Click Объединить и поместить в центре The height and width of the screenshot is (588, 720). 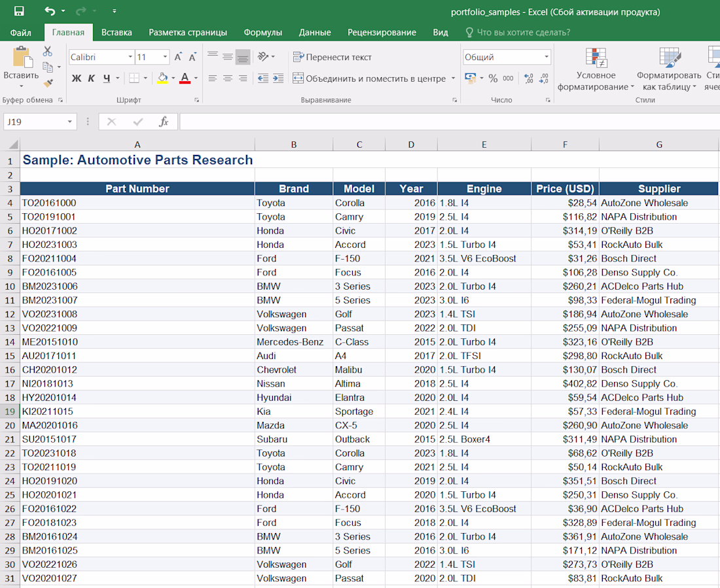click(x=369, y=78)
